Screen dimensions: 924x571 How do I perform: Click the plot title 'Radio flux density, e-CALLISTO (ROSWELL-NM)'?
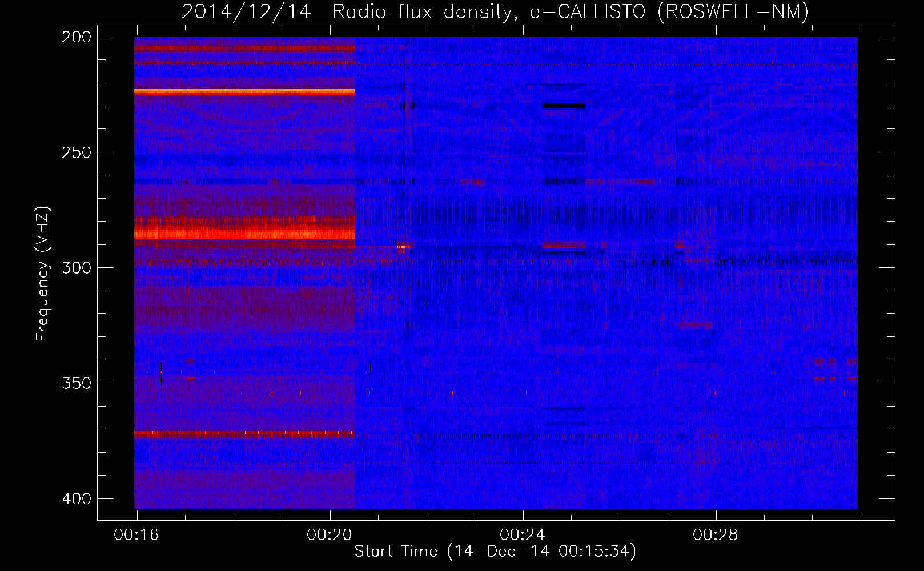coord(571,11)
